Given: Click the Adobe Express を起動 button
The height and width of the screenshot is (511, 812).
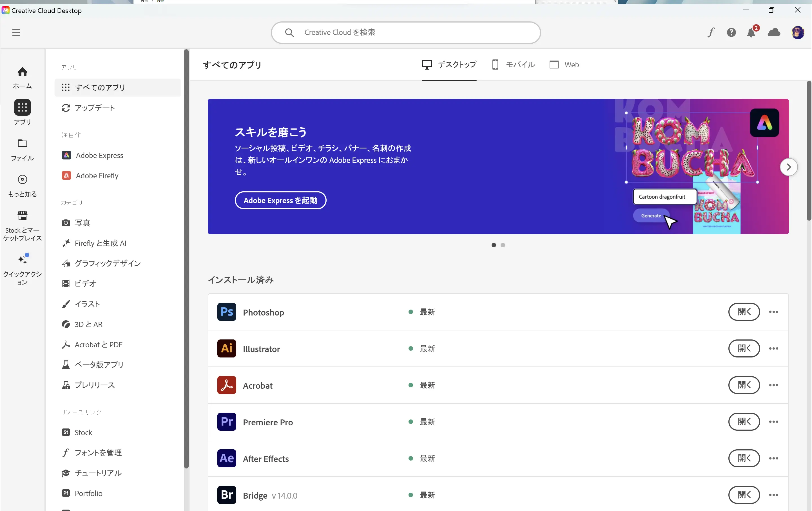Looking at the screenshot, I should [280, 200].
